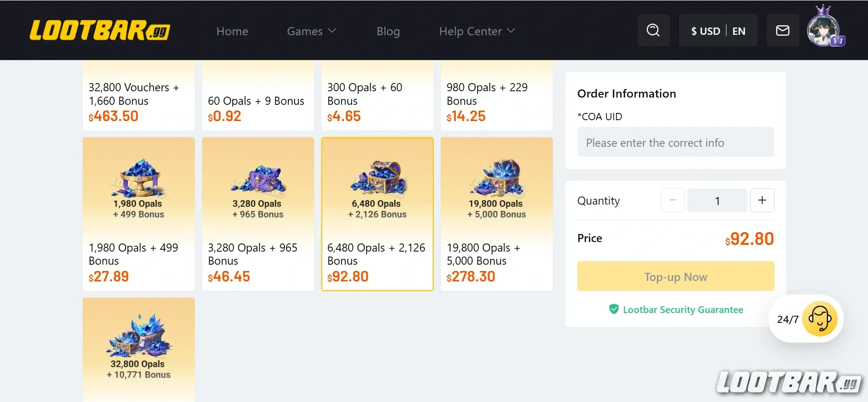Decrease quantity with minus button
The height and width of the screenshot is (402, 868).
click(x=673, y=200)
